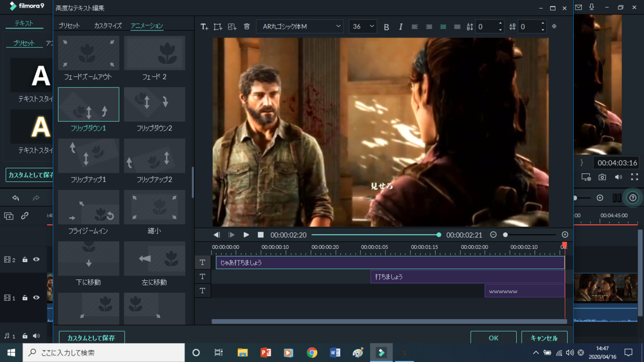Toggle bold formatting
Screen dimensions: 644x362
[x=386, y=27]
